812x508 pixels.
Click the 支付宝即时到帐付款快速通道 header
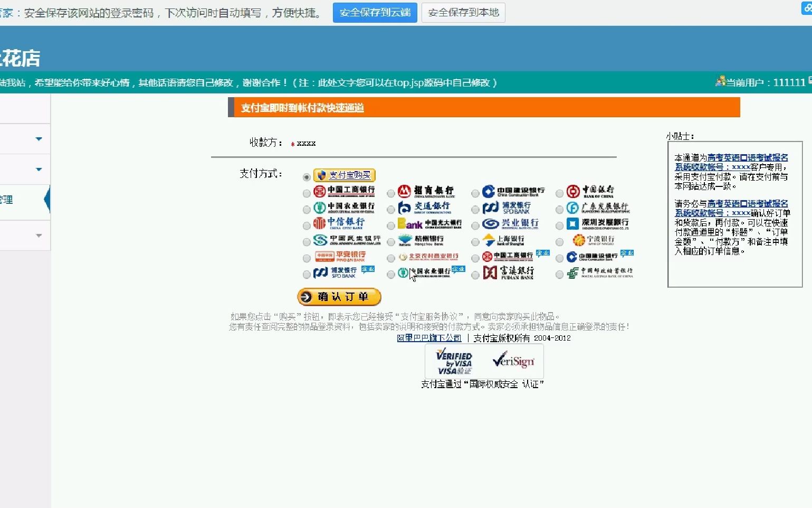point(302,108)
